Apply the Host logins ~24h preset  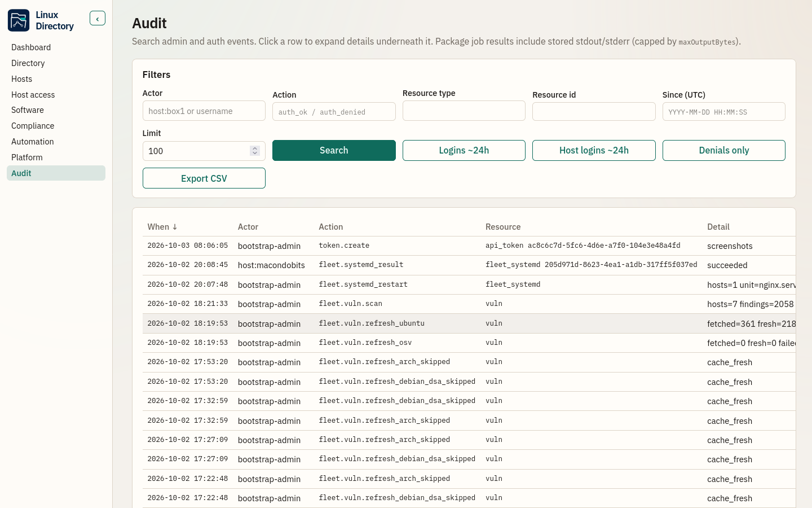pos(594,151)
